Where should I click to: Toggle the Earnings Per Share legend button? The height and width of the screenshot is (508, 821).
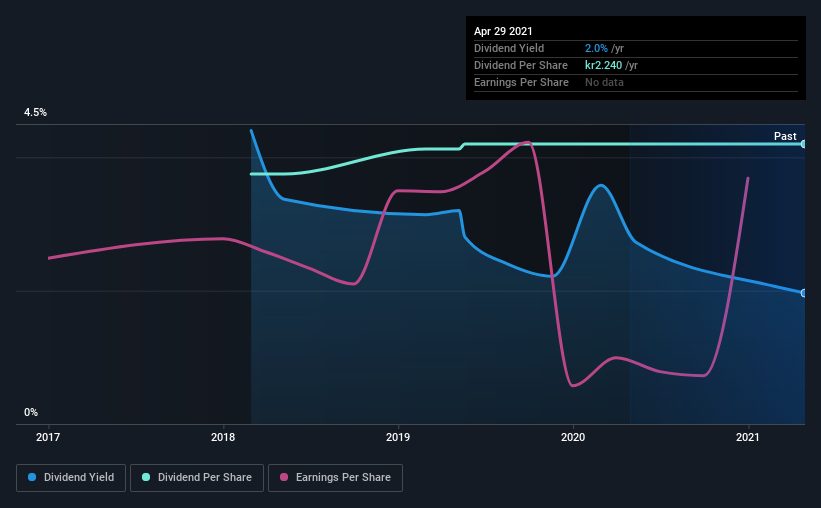point(335,478)
